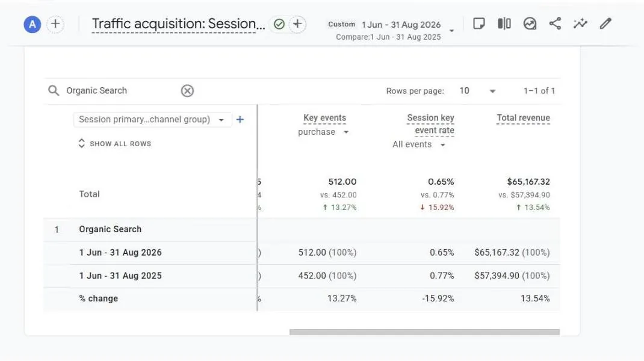Select the 13.54% revenue change cell
This screenshot has width=644, height=361.
(x=535, y=298)
